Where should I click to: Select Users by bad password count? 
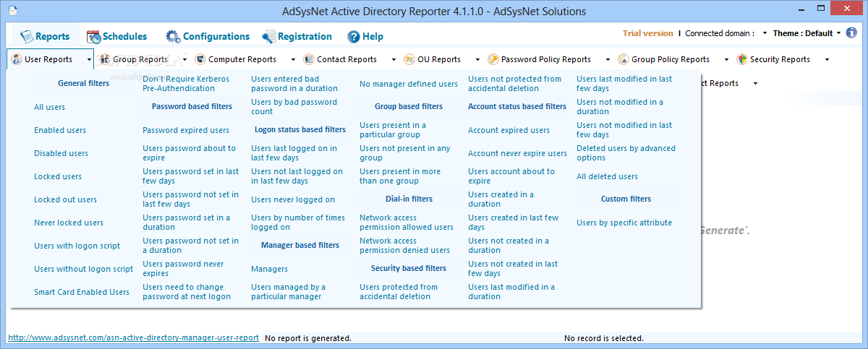[294, 107]
